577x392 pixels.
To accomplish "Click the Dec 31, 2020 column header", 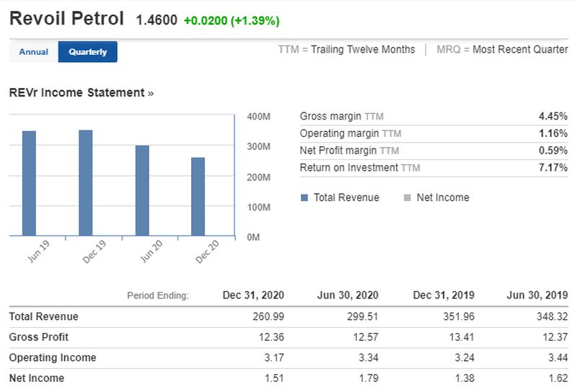I will point(253,295).
